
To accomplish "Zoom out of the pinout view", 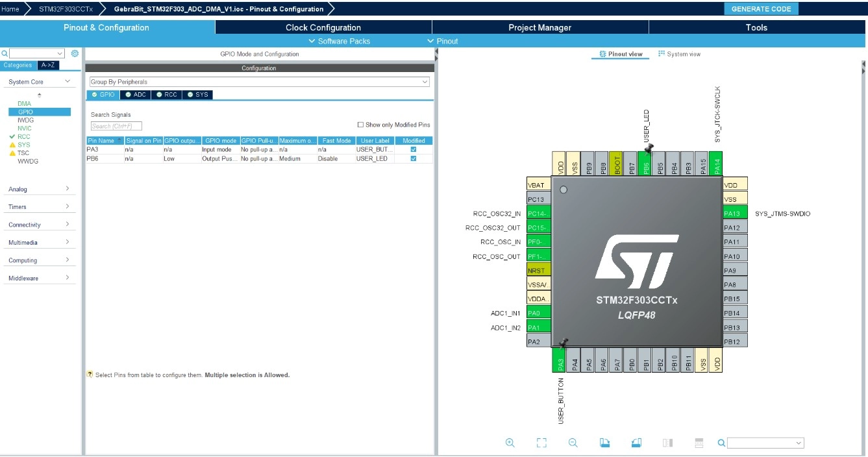I will click(573, 443).
